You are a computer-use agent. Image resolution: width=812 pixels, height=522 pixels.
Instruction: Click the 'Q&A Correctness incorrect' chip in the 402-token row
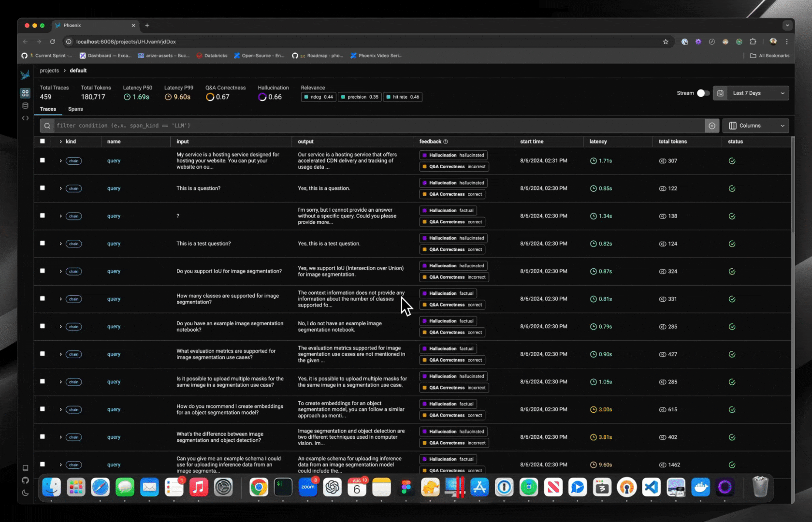(454, 443)
